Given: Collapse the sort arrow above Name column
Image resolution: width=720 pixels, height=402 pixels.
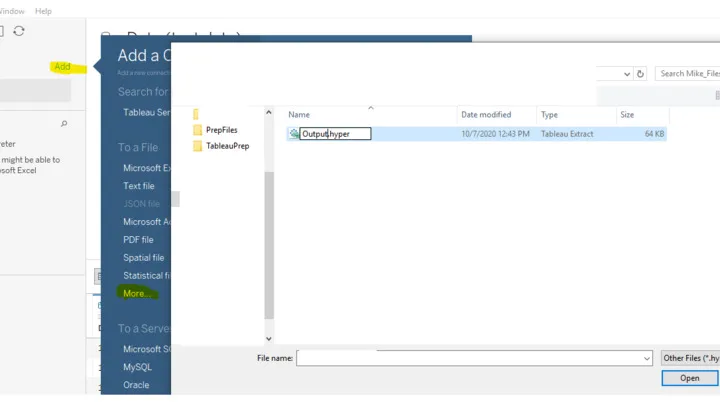Looking at the screenshot, I should tap(371, 108).
